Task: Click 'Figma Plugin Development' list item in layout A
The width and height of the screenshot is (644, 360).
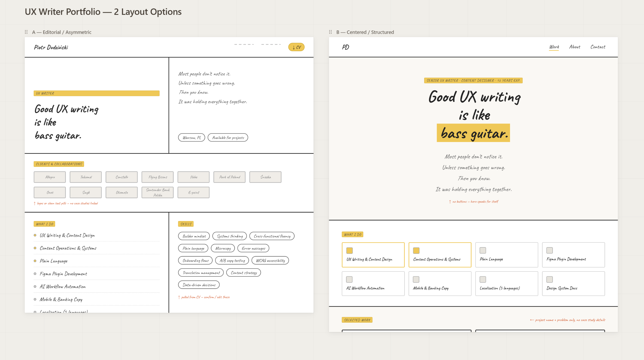Action: click(x=97, y=274)
